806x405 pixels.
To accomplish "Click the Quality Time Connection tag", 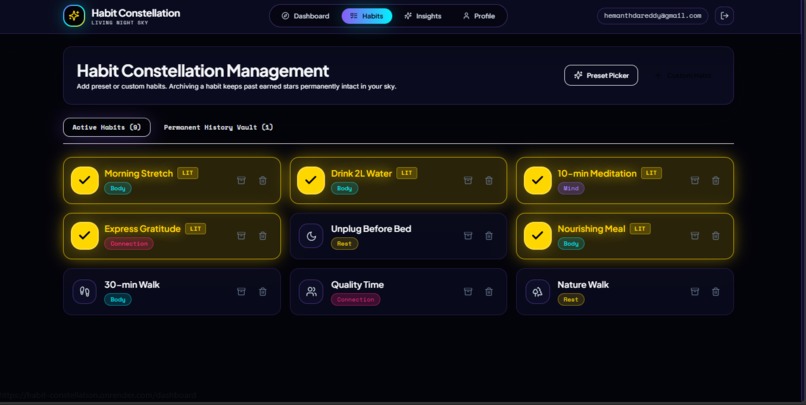I will (x=356, y=300).
